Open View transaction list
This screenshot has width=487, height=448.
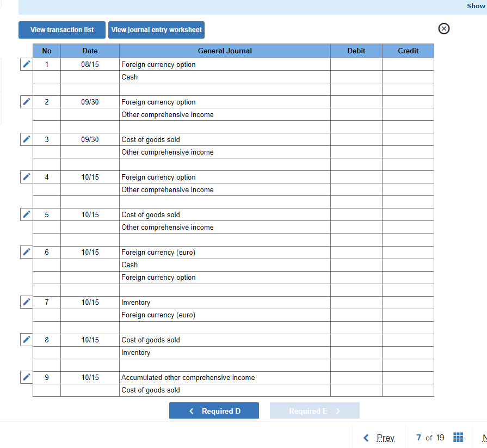pos(62,30)
